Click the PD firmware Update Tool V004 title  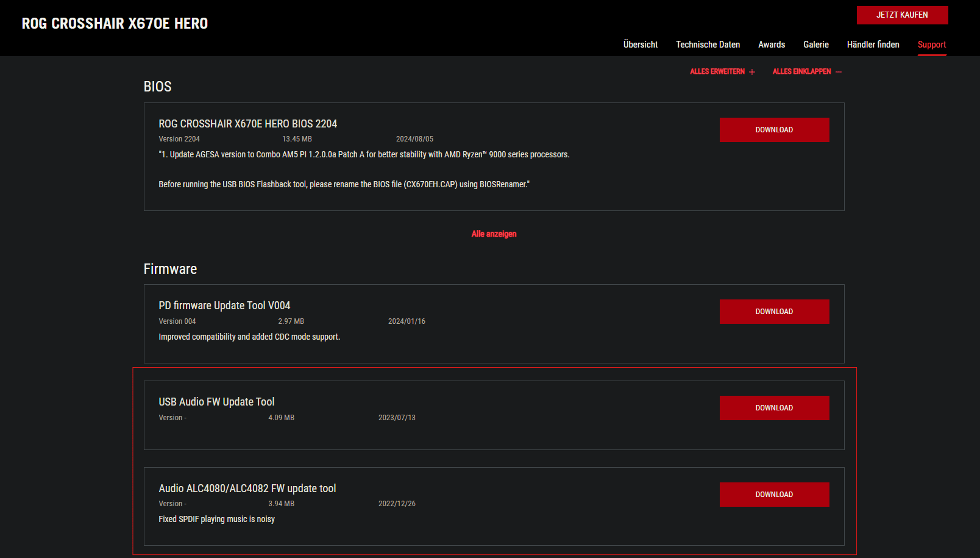pyautogui.click(x=224, y=306)
